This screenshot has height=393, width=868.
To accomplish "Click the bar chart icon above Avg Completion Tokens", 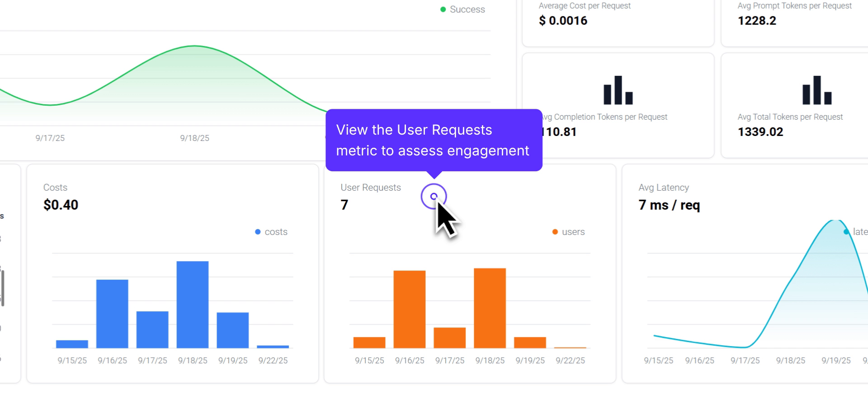I will click(x=618, y=90).
